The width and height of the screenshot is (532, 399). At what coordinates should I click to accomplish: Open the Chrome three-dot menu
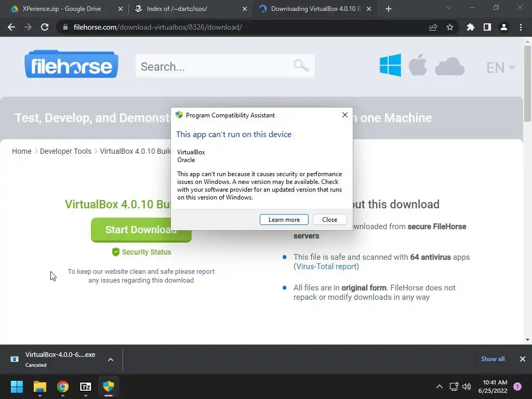click(x=521, y=27)
